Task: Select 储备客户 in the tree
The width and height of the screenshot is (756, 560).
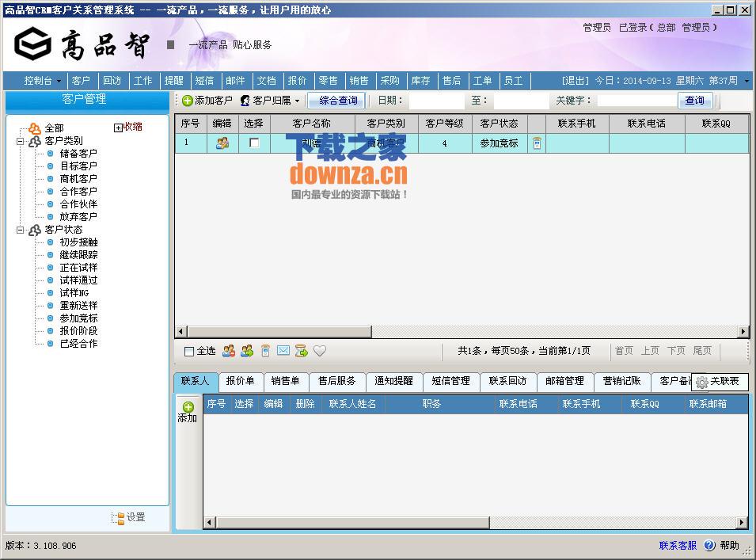Action: pos(78,154)
